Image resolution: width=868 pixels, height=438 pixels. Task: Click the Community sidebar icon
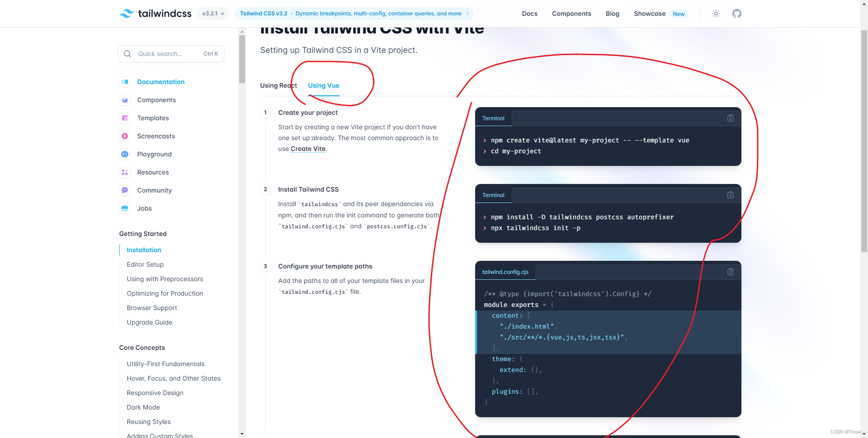(125, 190)
